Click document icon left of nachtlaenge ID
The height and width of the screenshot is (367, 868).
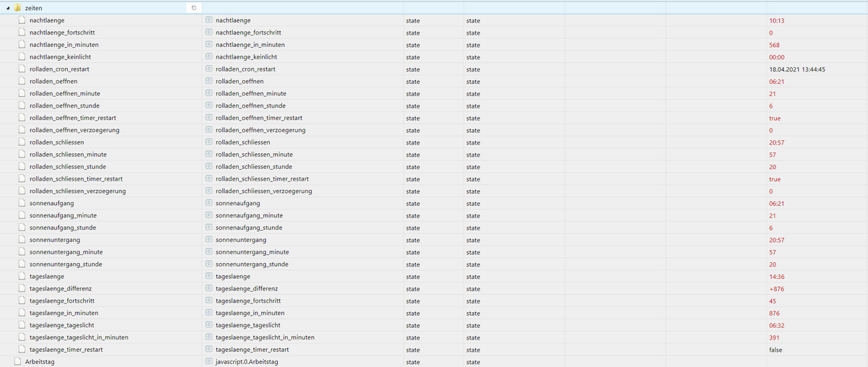(x=22, y=20)
